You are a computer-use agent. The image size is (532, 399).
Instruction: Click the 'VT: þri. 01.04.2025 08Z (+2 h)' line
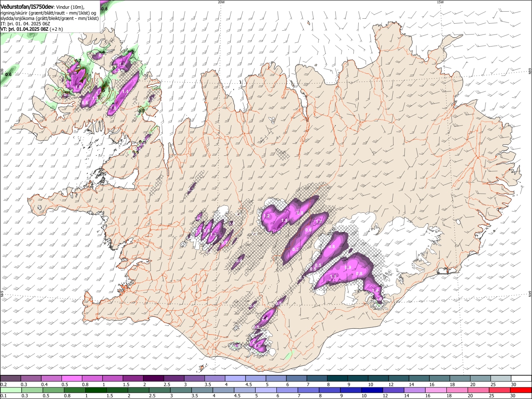(32, 29)
